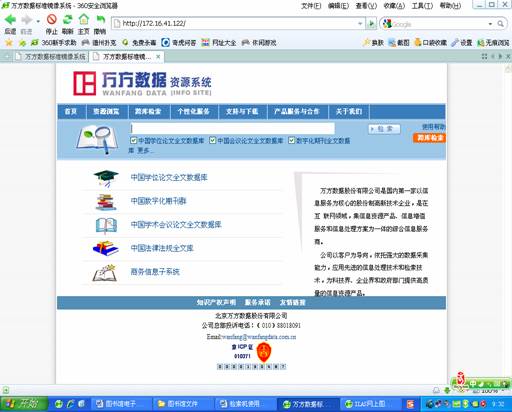Open the 资源浏览 navigation menu item

click(106, 111)
